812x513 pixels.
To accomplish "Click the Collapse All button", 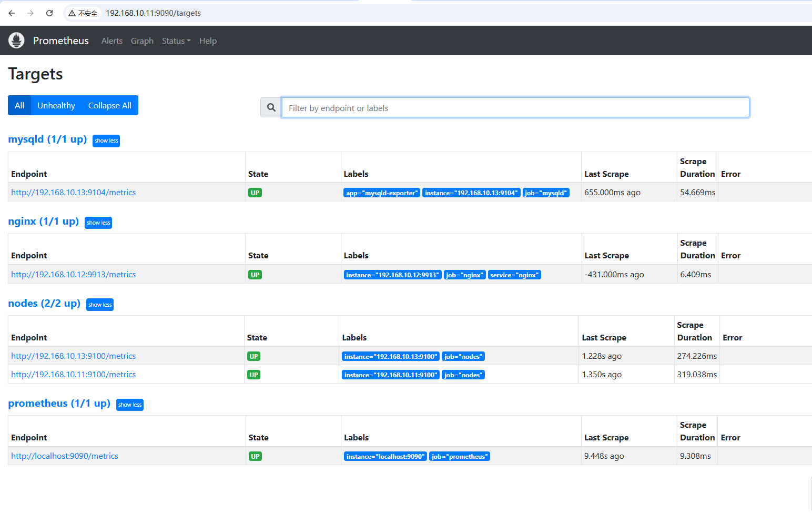I will [x=110, y=105].
